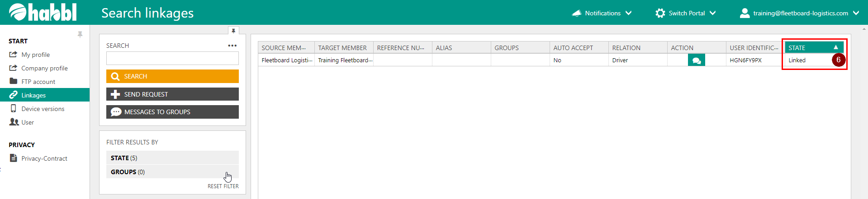This screenshot has width=868, height=199.
Task: Click the chat message action icon
Action: (x=696, y=60)
